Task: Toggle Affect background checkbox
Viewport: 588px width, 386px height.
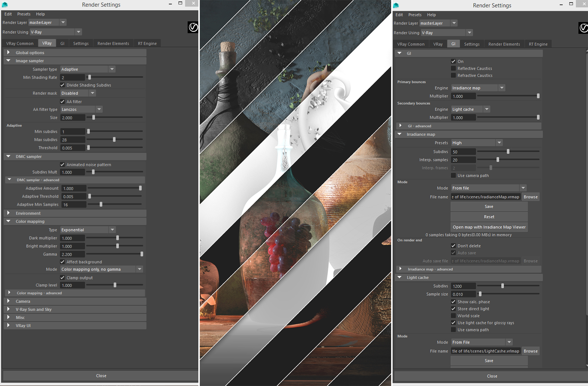Action: point(63,262)
